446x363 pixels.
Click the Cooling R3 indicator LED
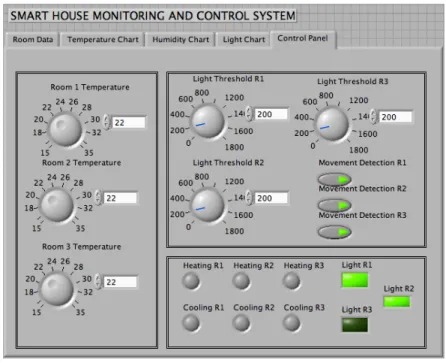coord(292,323)
